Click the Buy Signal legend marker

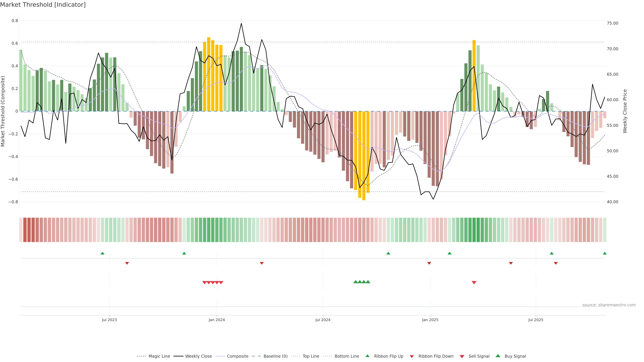(498, 356)
